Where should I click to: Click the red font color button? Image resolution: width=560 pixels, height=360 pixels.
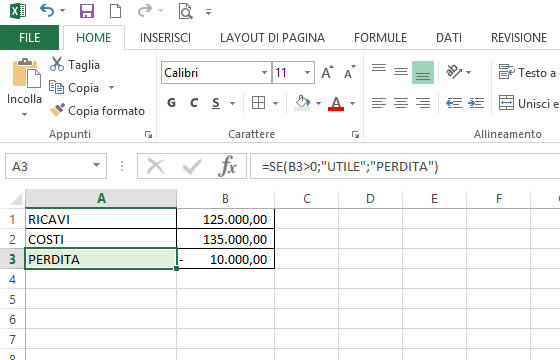click(336, 104)
